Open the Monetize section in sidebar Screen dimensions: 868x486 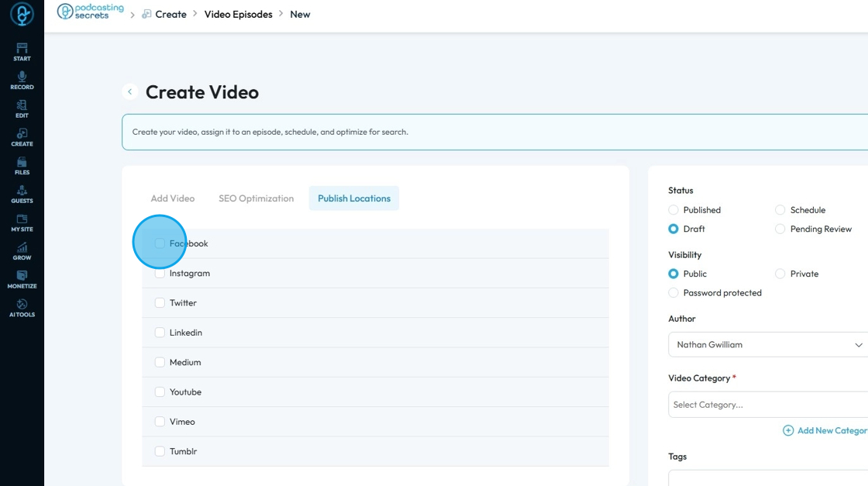pos(22,280)
